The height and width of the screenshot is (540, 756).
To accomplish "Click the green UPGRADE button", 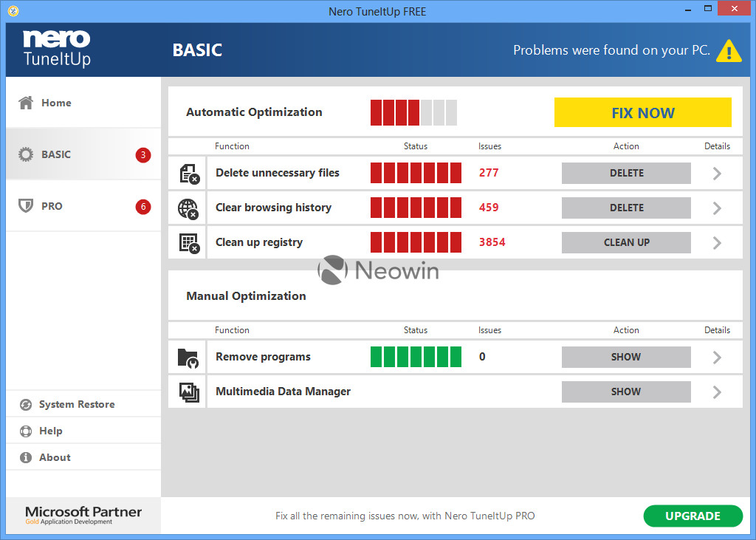I will pyautogui.click(x=693, y=516).
